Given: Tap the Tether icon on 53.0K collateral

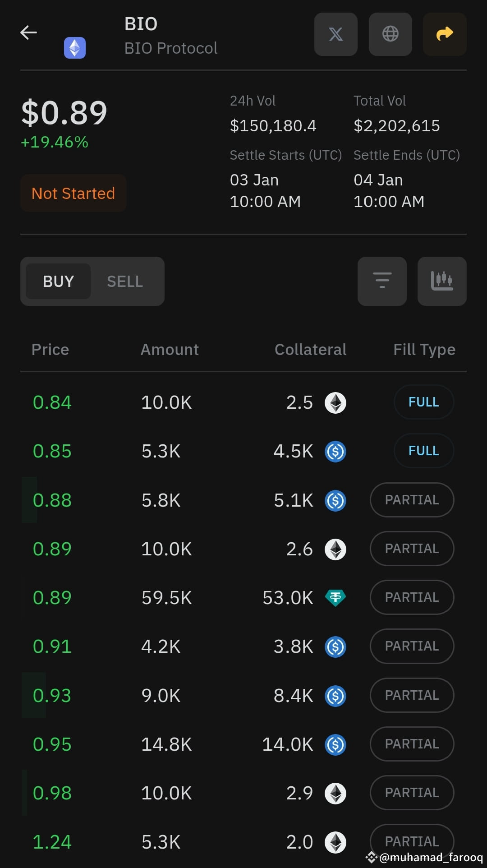Looking at the screenshot, I should (x=335, y=598).
